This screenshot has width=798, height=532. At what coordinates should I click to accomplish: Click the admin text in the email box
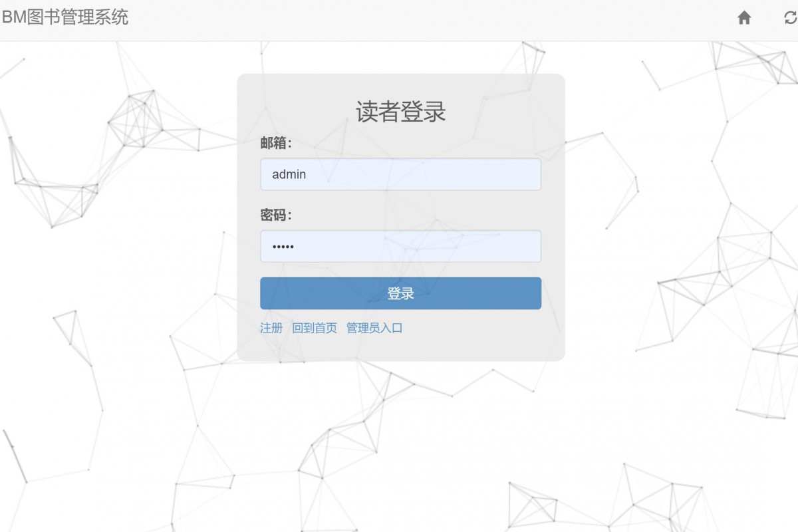click(289, 174)
